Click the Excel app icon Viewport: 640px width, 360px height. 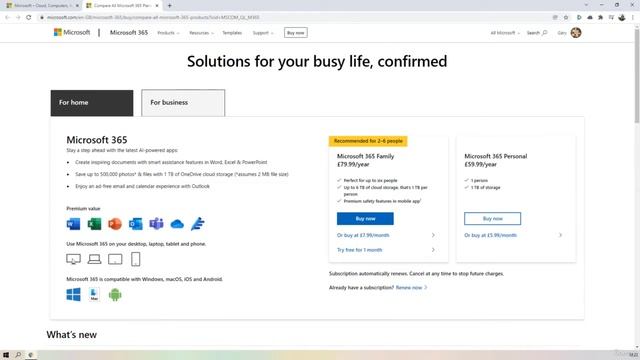[x=94, y=224]
